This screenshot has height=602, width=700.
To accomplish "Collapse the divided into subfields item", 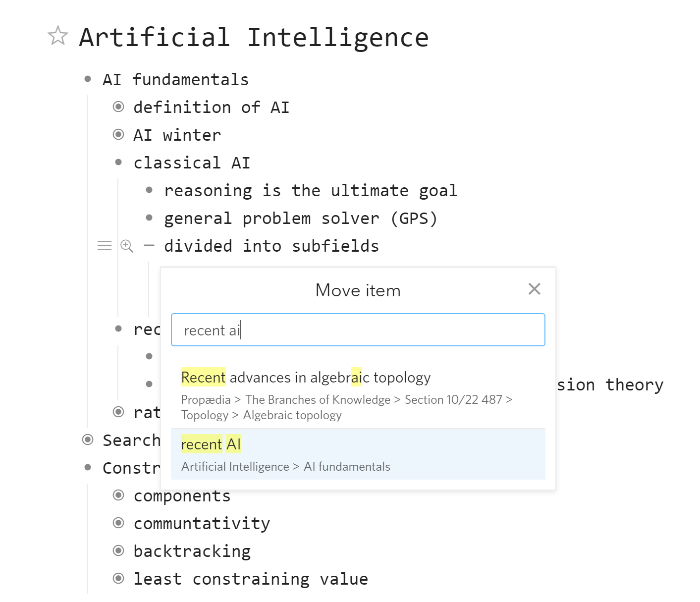I will tap(149, 246).
